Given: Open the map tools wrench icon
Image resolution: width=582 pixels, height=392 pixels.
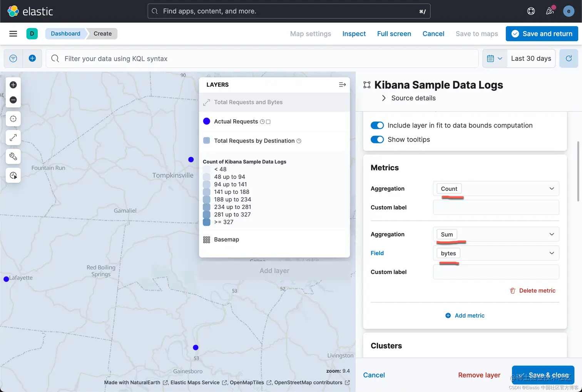Looking at the screenshot, I should click(x=13, y=156).
